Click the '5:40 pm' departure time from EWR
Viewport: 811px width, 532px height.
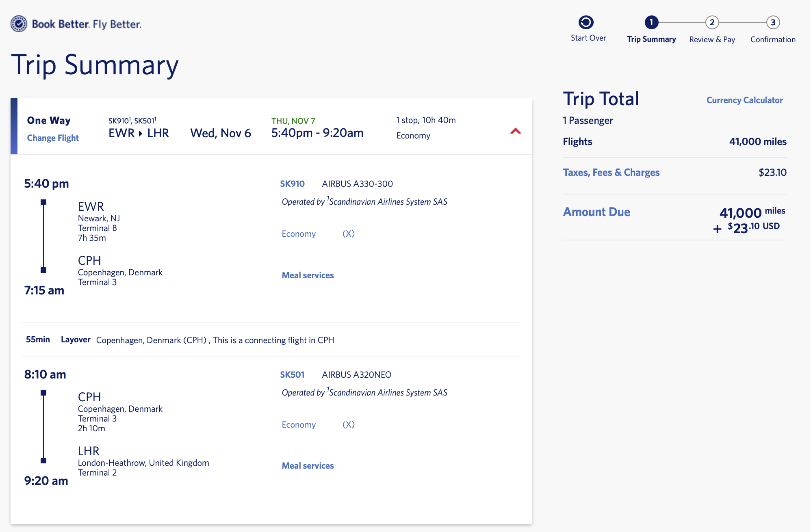(x=46, y=184)
